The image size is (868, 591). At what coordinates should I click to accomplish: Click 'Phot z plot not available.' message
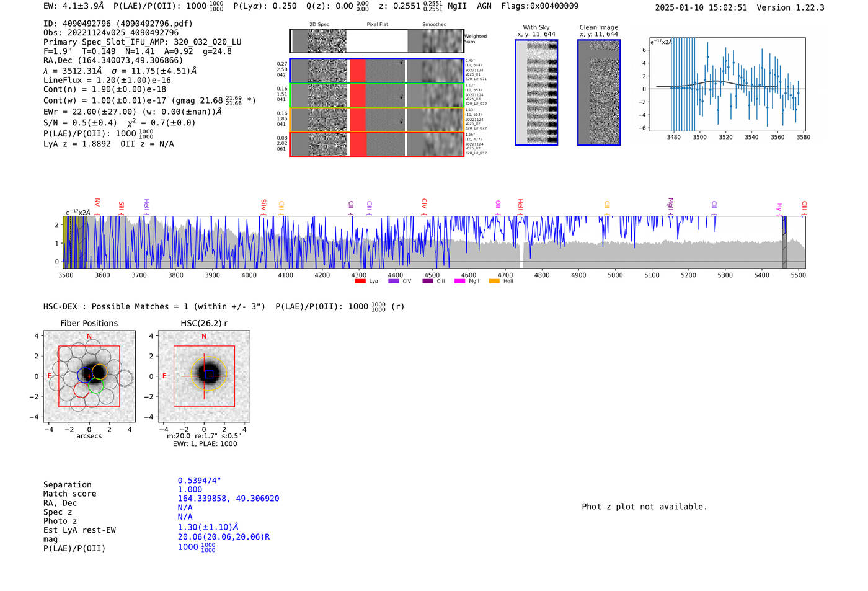[644, 507]
